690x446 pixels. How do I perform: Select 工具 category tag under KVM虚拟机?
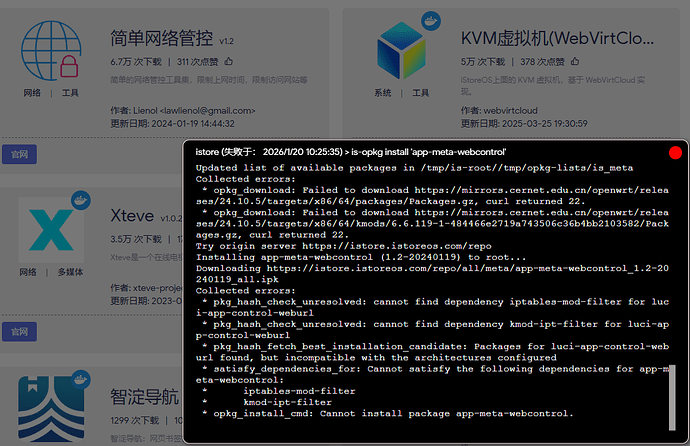421,93
